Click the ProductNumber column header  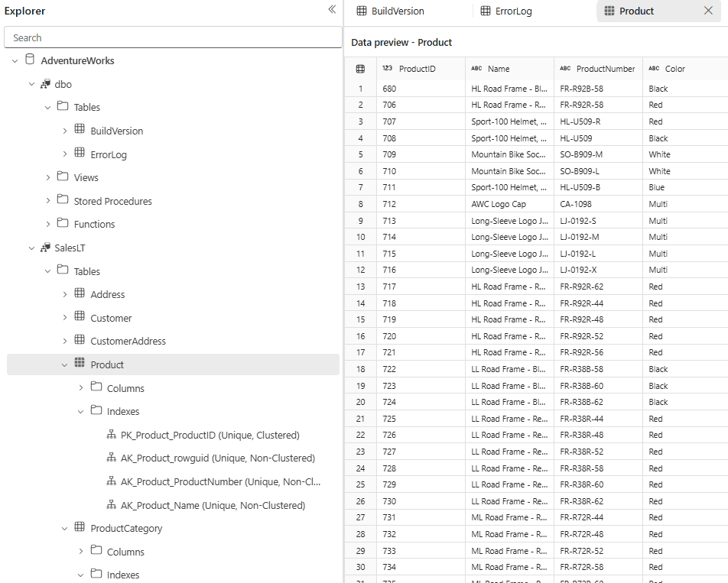598,69
